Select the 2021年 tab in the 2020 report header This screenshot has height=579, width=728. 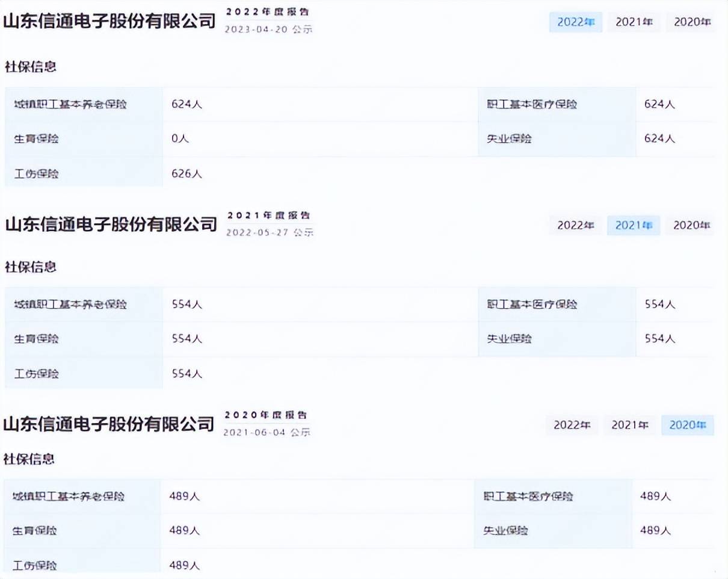coord(630,425)
